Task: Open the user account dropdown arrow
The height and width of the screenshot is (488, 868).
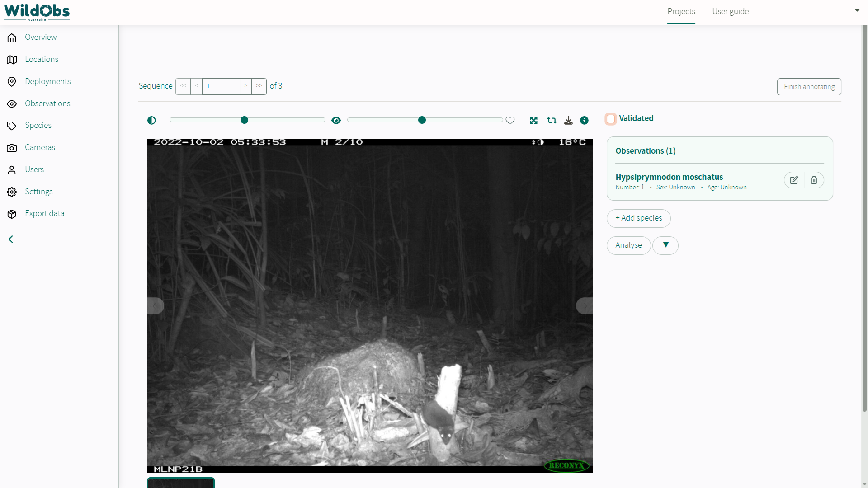Action: point(857,10)
